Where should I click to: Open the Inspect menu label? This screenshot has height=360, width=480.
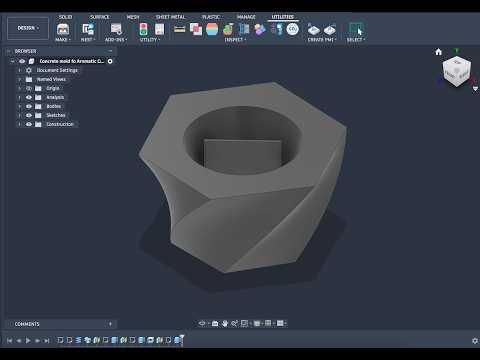click(235, 40)
